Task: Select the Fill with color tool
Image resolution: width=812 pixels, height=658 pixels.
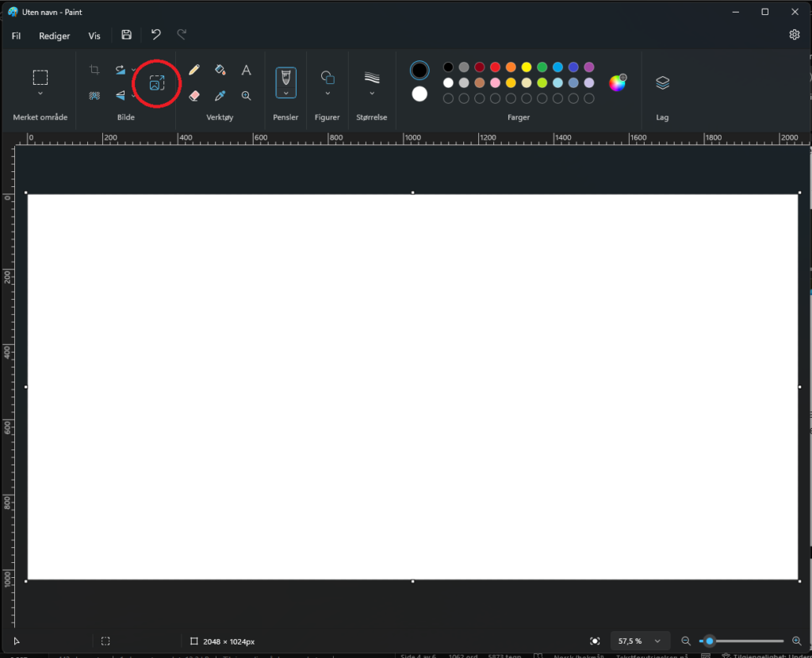Action: click(x=220, y=70)
